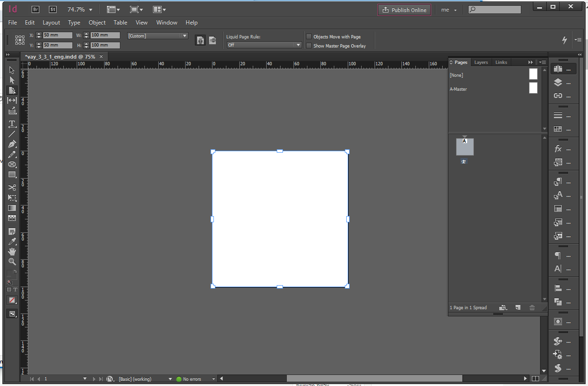Switch to the Links tab
This screenshot has height=386, width=588.
click(x=501, y=62)
